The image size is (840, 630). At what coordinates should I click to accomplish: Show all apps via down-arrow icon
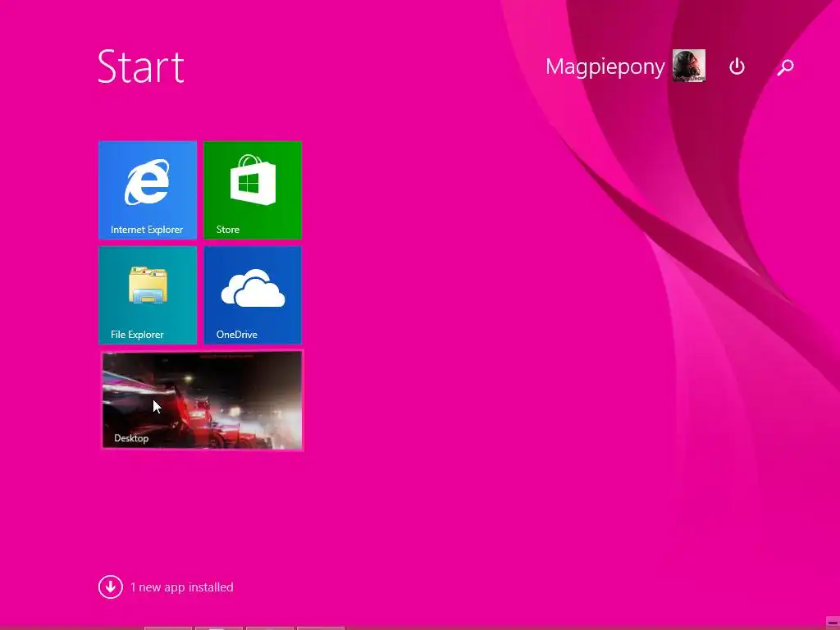pyautogui.click(x=111, y=587)
